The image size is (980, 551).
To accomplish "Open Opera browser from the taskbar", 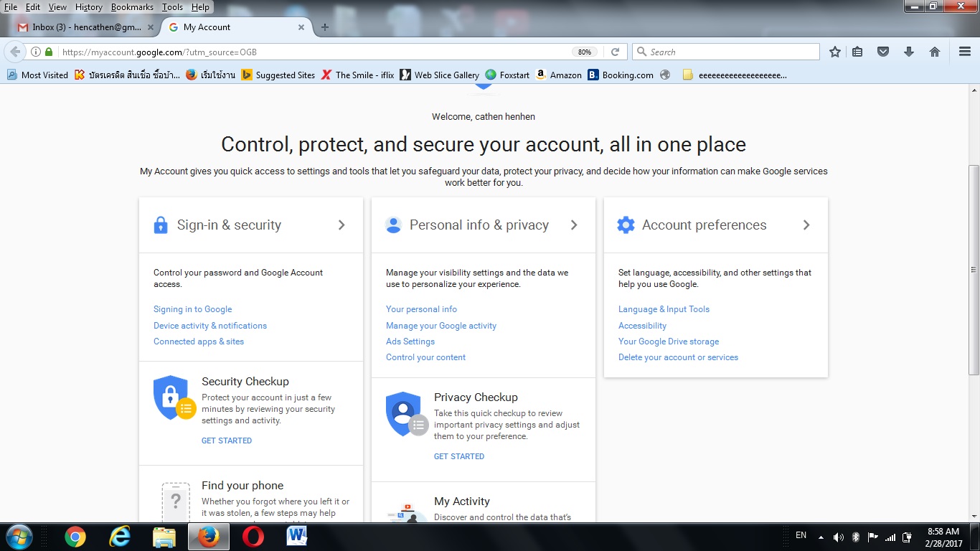I will click(253, 537).
